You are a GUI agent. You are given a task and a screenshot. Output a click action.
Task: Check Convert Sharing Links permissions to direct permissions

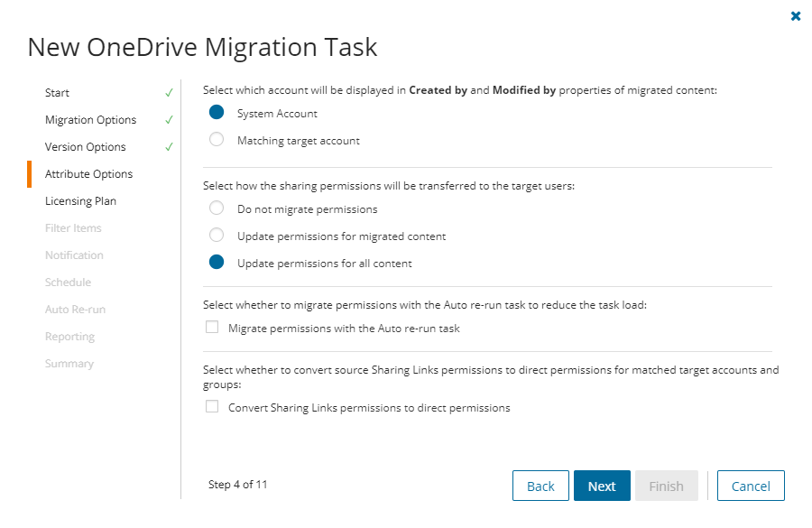(212, 406)
